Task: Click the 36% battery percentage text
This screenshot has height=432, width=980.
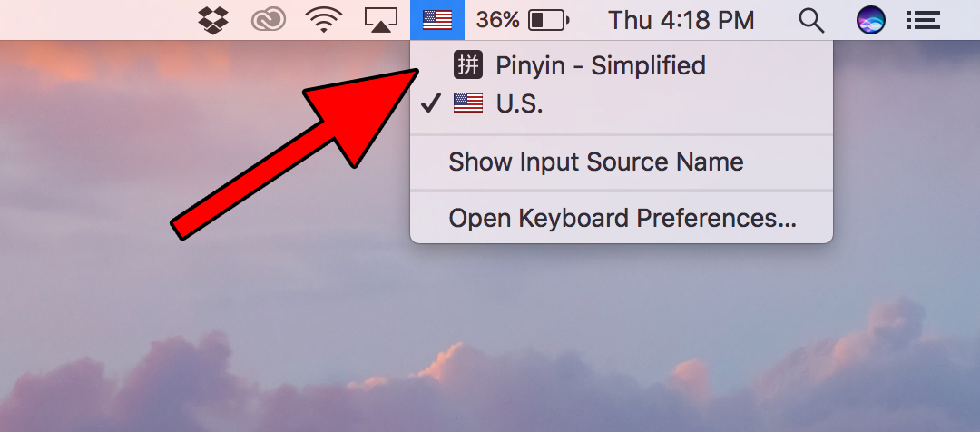Action: pyautogui.click(x=497, y=20)
